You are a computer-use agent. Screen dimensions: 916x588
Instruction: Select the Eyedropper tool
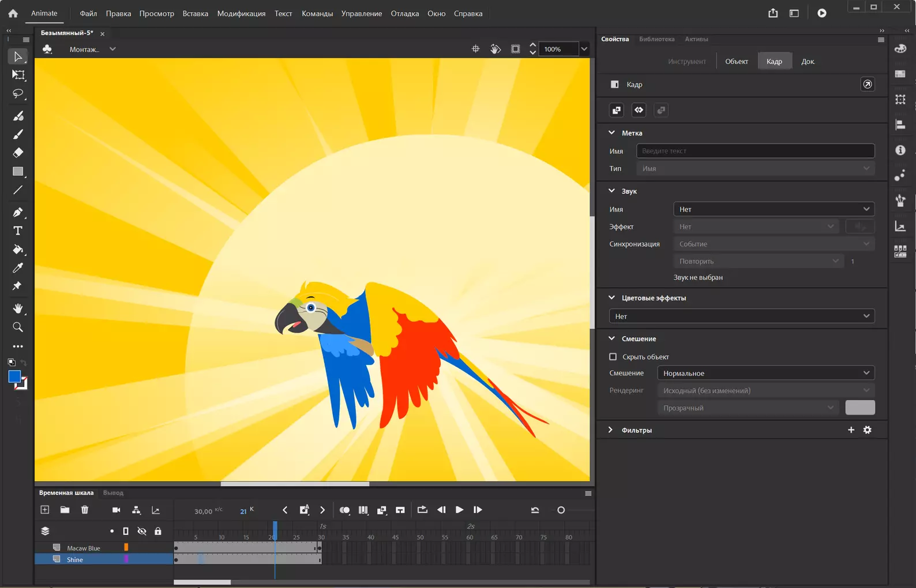[x=18, y=267]
